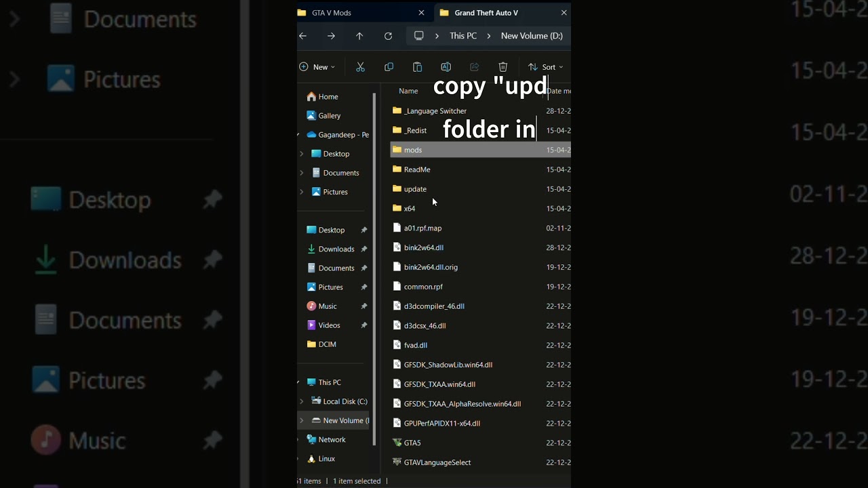Click the Share icon in toolbar
Screen dimensions: 868x488
click(x=474, y=67)
